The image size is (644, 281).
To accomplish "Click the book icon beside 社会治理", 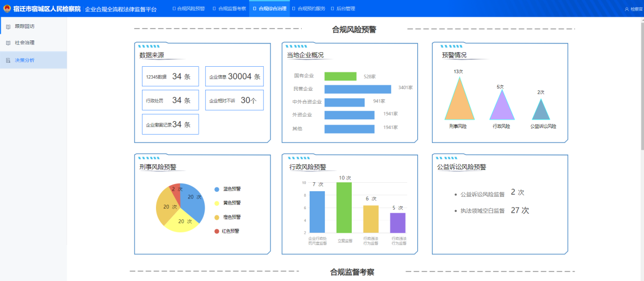I will click(8, 43).
